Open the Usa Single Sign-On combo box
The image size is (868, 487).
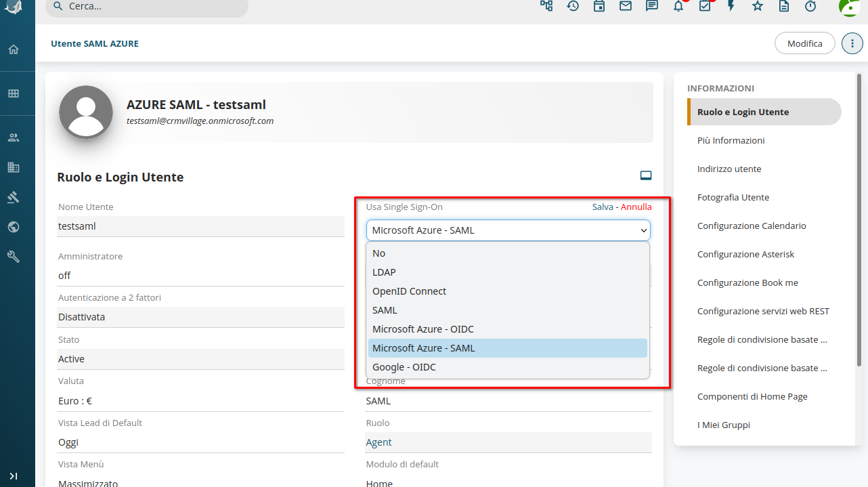click(508, 230)
